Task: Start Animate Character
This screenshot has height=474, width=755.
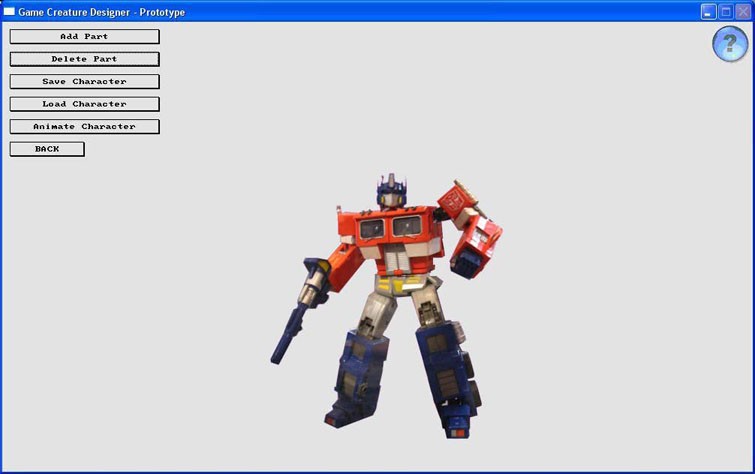Action: pos(84,126)
